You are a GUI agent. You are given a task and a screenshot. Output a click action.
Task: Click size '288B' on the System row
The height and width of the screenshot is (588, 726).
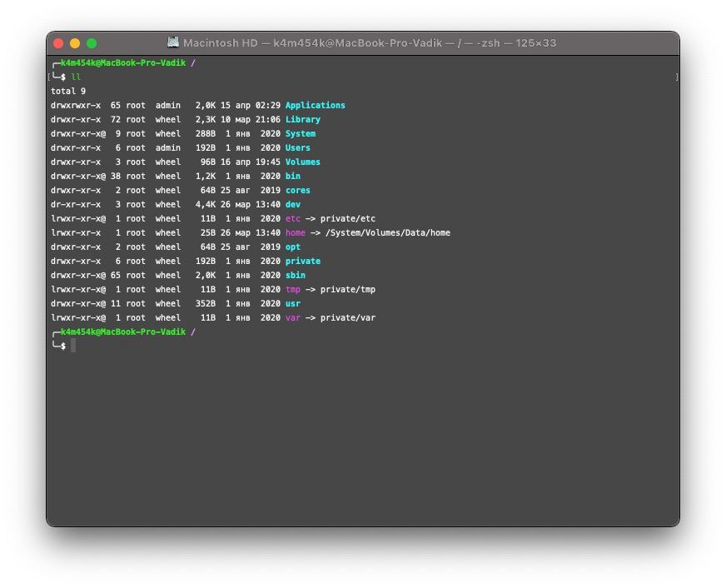[205, 134]
